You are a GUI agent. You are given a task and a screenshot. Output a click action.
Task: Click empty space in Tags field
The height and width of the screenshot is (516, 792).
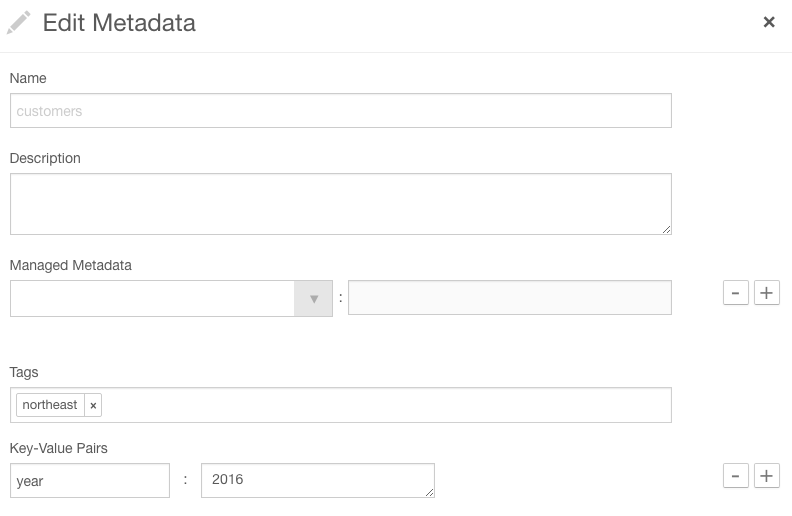(386, 405)
